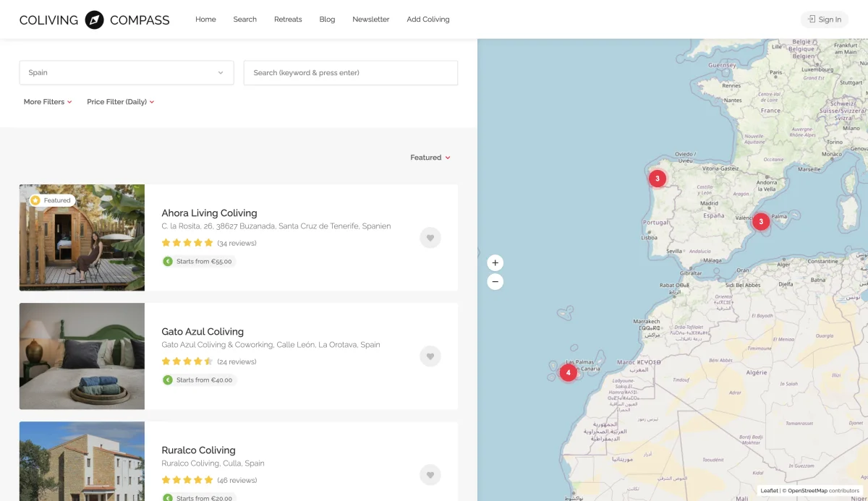
Task: Click the euro price icon for Ahora Living
Action: tap(168, 262)
